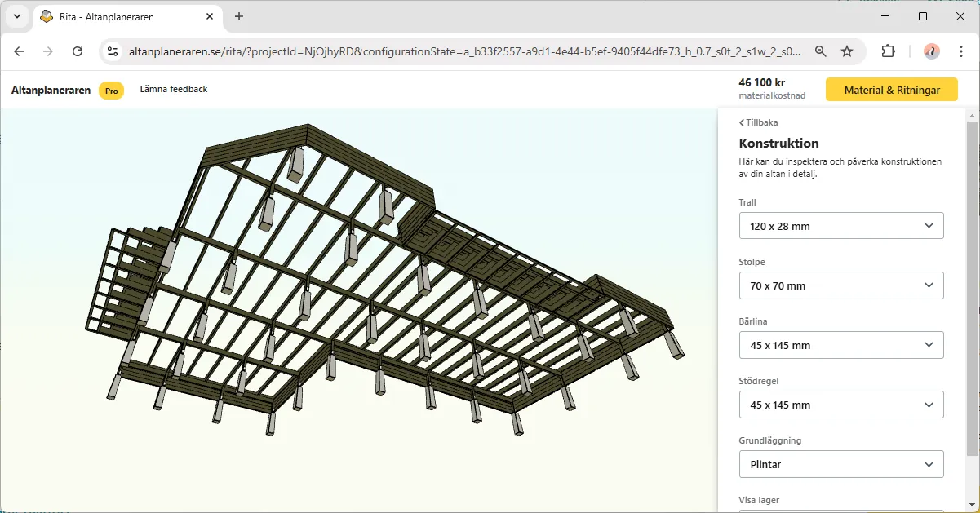Click the sidebar vertical scrollbar
The image size is (980, 513).
971,285
